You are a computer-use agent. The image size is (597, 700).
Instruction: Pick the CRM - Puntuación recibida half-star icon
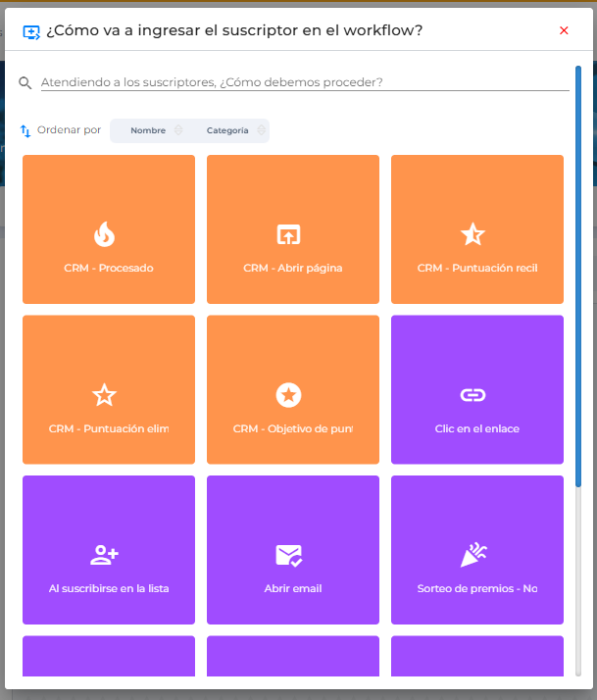473,234
